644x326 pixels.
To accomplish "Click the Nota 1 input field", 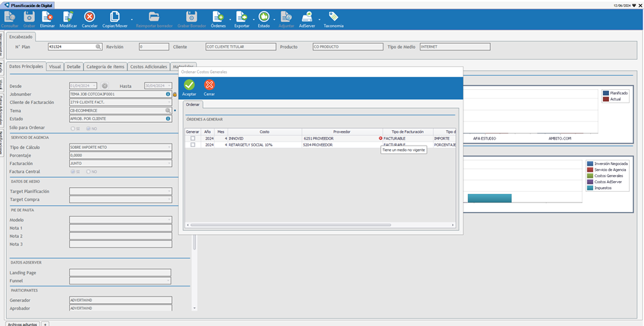I will click(121, 228).
